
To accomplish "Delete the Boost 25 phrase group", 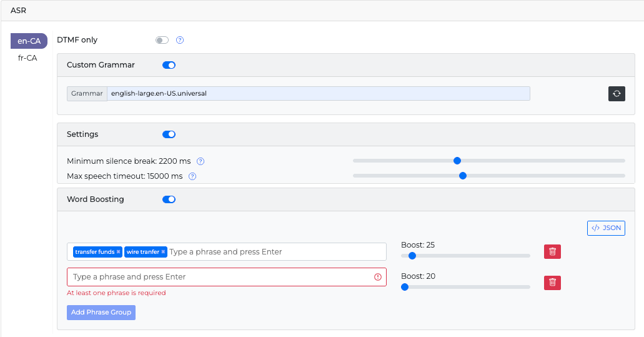I will coord(552,251).
